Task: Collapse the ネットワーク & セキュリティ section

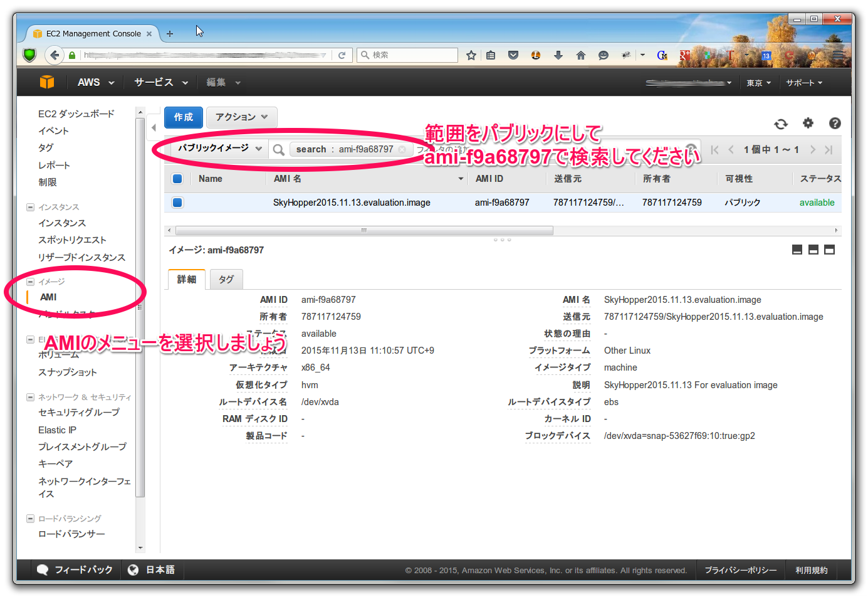Action: coord(30,397)
